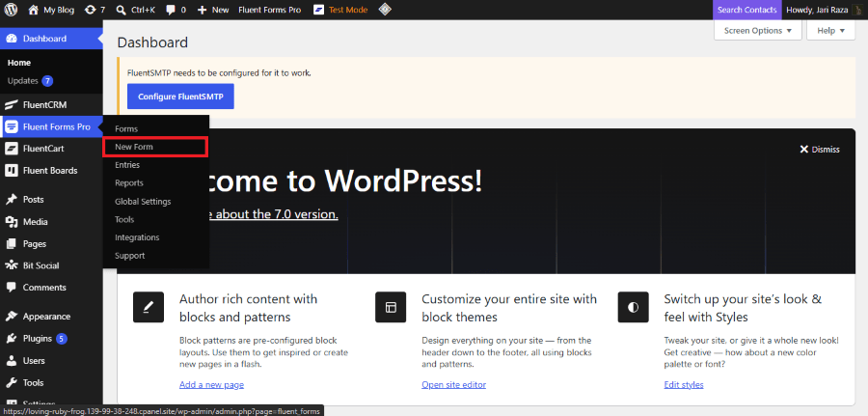
Task: Click the plus New icon
Action: pos(203,10)
